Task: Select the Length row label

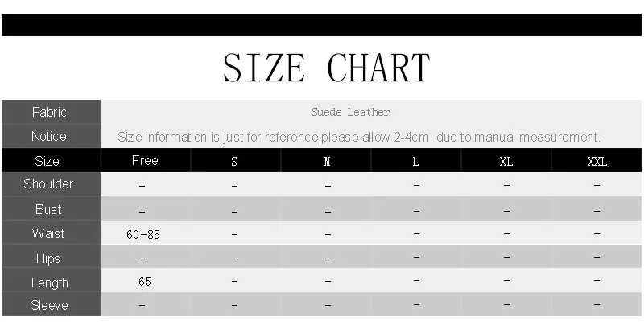Action: point(49,283)
